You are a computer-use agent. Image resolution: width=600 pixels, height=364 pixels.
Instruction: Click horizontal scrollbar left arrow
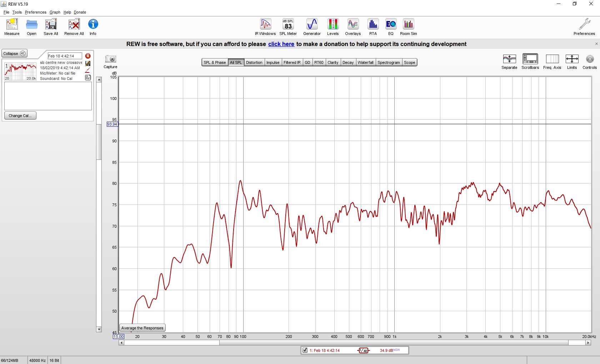[121, 343]
